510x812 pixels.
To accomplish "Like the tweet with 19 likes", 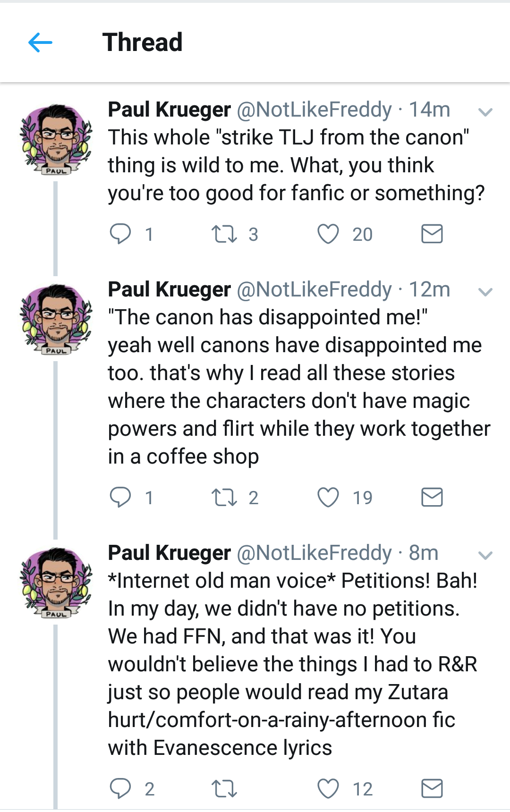I will (x=328, y=498).
